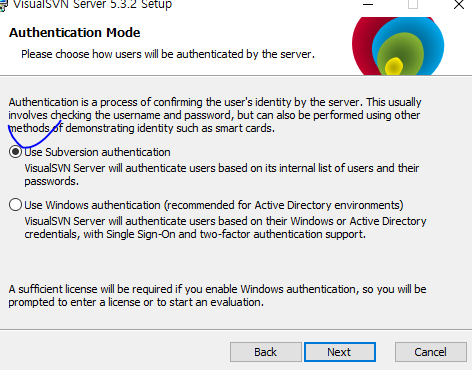Click the VisualSVN colorful logo graphic

pyautogui.click(x=398, y=46)
